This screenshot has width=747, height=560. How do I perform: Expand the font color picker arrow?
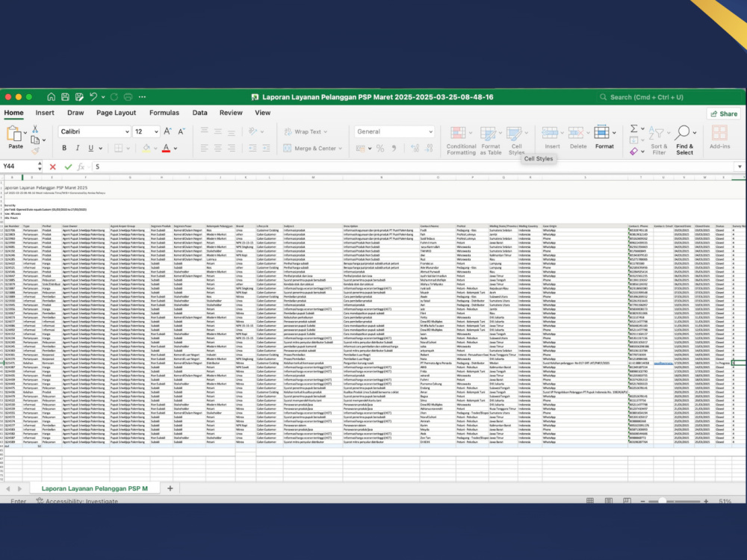176,149
